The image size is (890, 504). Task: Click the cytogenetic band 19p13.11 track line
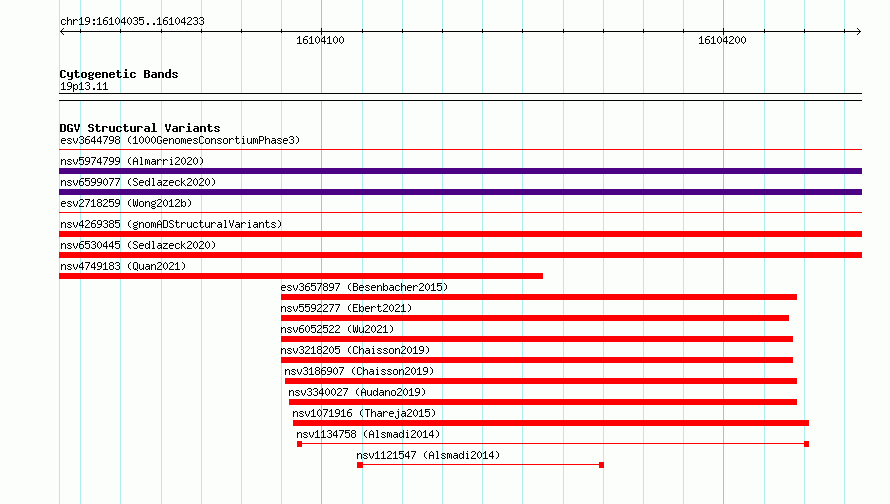(460, 97)
